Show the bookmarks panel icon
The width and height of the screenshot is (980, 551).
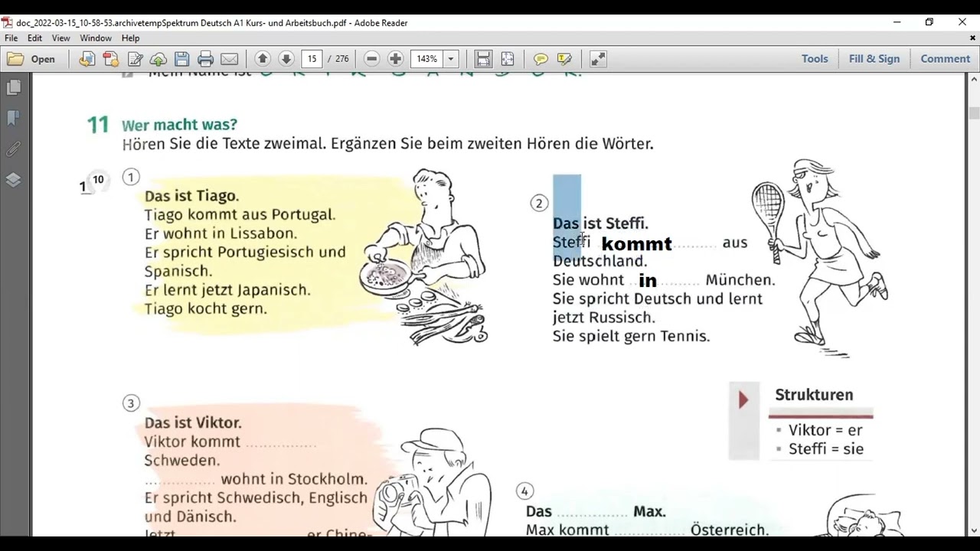[x=13, y=118]
